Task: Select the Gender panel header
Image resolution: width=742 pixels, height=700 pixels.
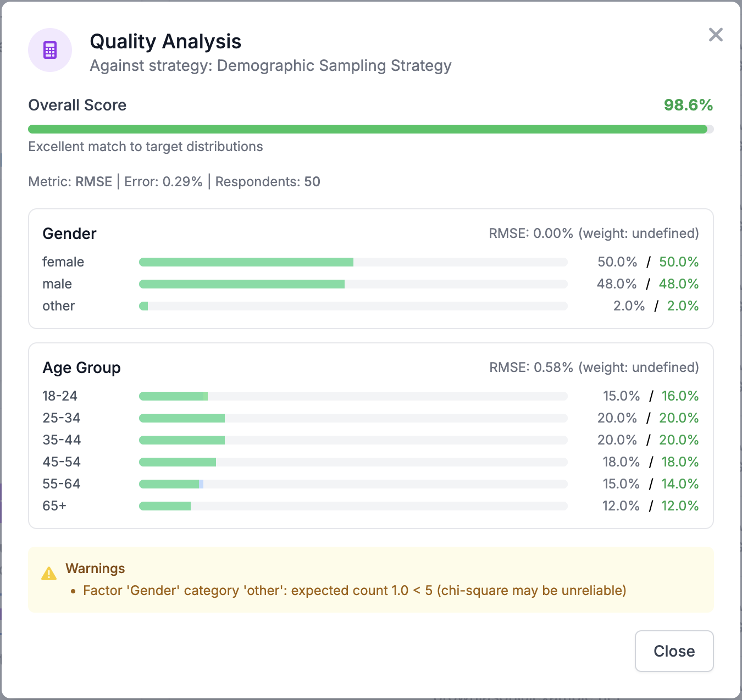Action: tap(69, 234)
